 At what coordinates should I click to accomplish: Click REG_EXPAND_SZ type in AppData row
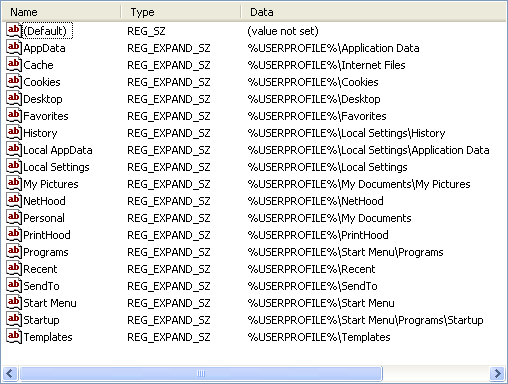pos(169,48)
